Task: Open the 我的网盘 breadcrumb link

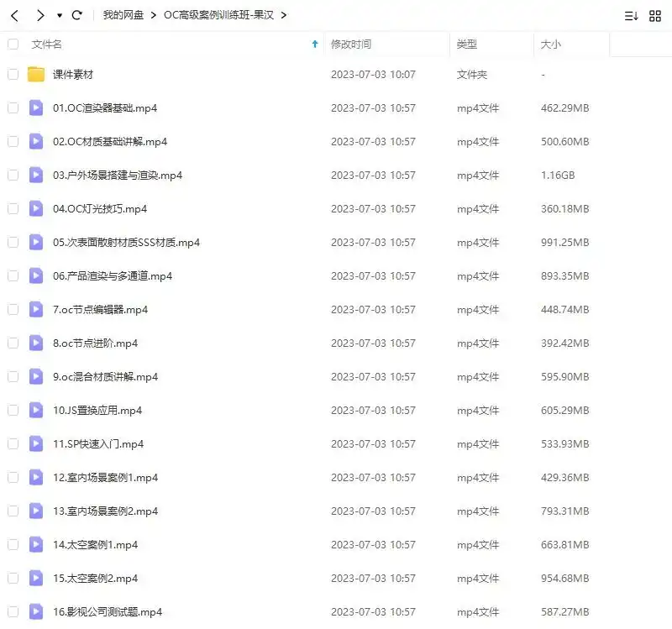Action: point(121,14)
